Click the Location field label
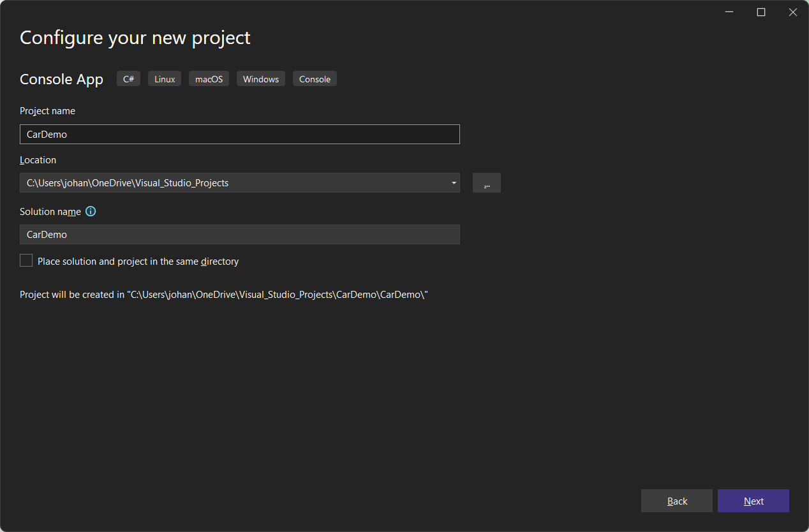This screenshot has width=809, height=532. [38, 160]
